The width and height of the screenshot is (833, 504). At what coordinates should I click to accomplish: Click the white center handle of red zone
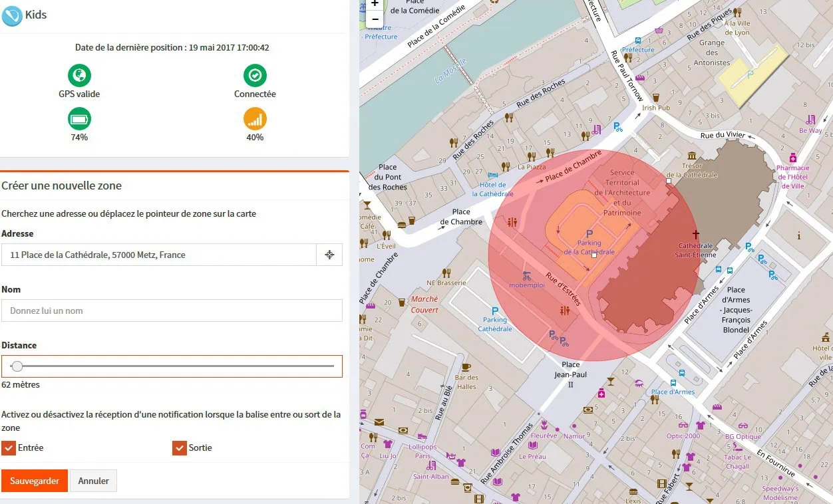[x=594, y=255]
